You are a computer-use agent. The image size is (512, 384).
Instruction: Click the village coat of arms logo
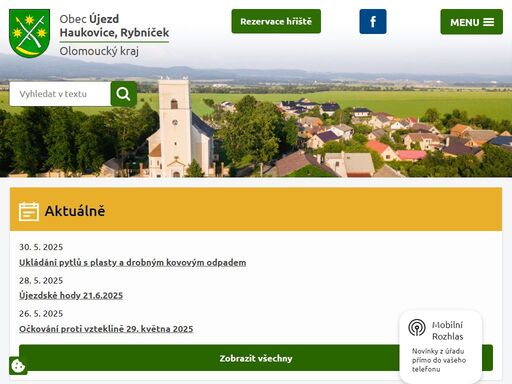pos(30,33)
